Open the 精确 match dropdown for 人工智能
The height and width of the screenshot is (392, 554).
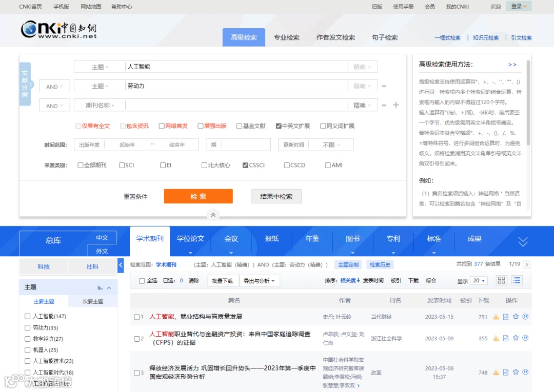click(x=363, y=67)
